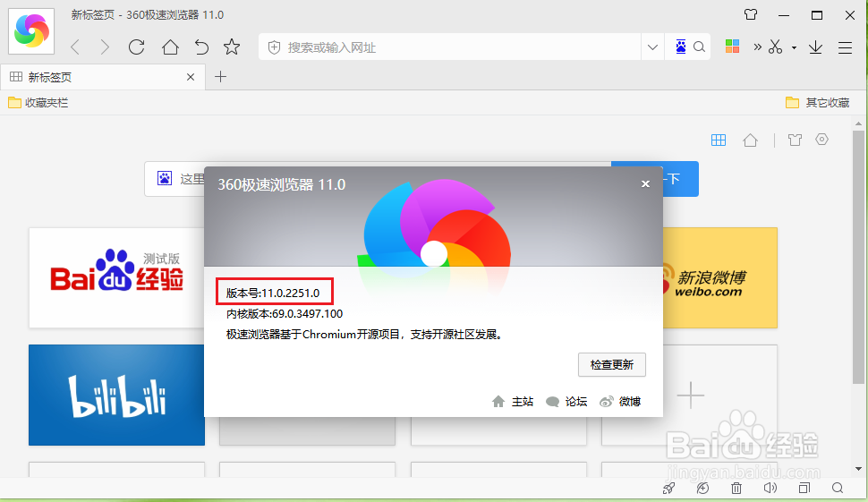Mute sound via speaker status icon

click(x=770, y=489)
